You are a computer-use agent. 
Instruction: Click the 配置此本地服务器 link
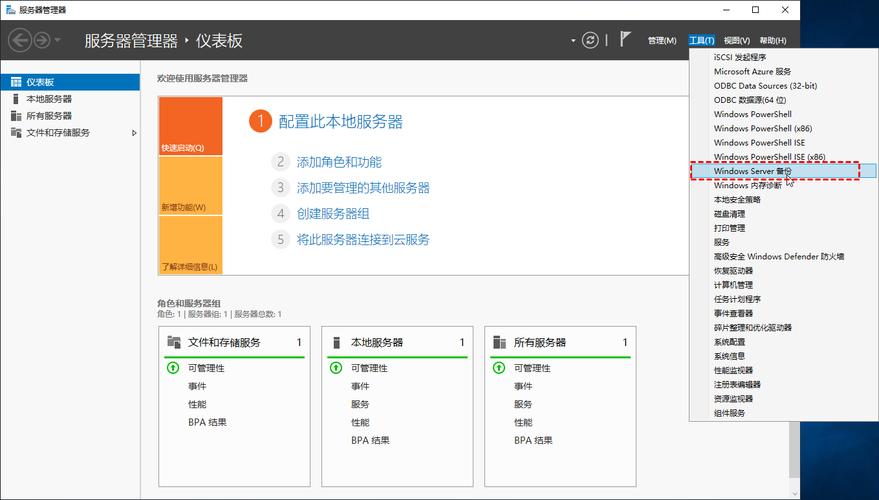tap(341, 122)
